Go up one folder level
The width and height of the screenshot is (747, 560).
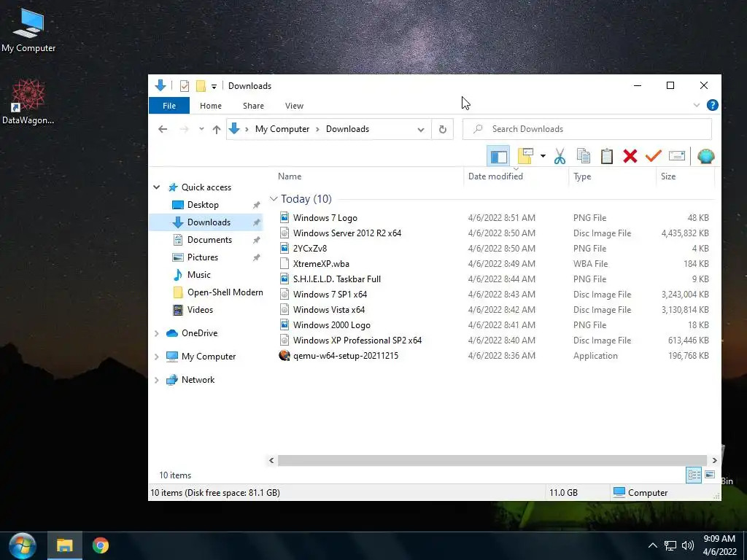pyautogui.click(x=216, y=129)
